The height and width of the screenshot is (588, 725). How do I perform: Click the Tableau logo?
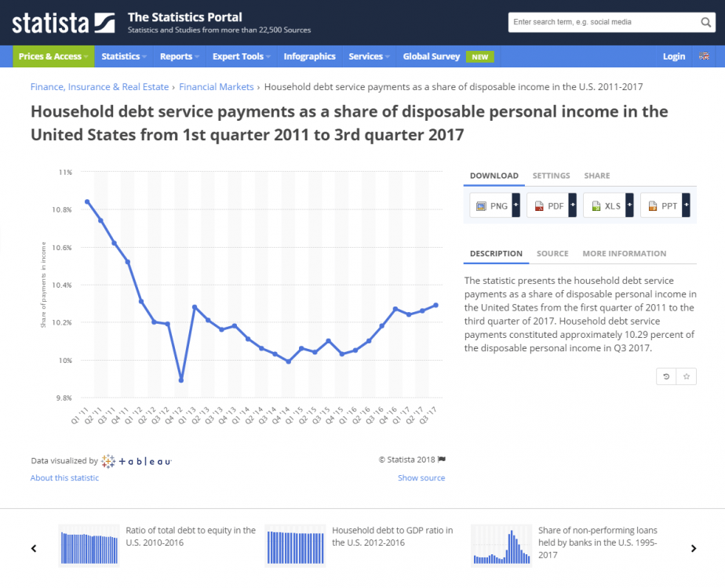pyautogui.click(x=137, y=461)
